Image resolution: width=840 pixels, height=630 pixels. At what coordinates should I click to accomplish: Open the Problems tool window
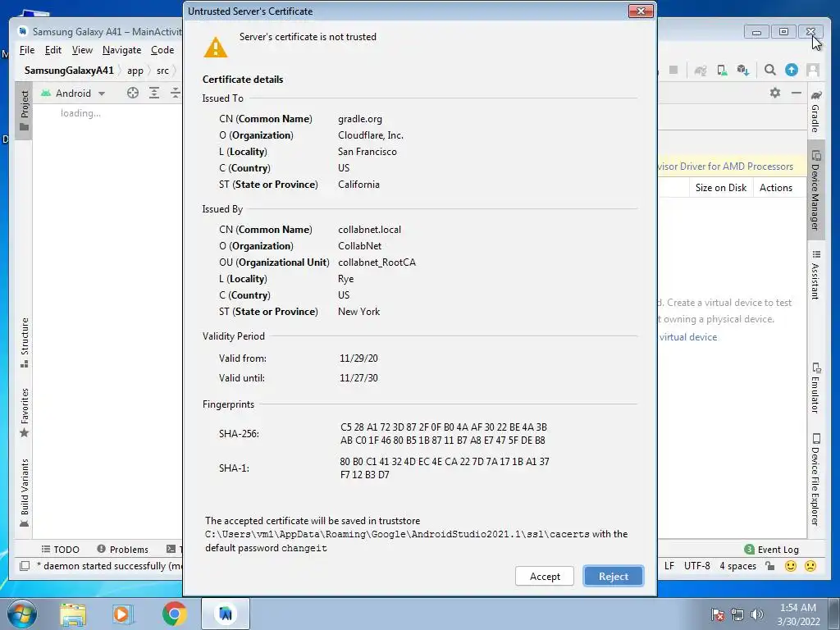[x=123, y=549]
